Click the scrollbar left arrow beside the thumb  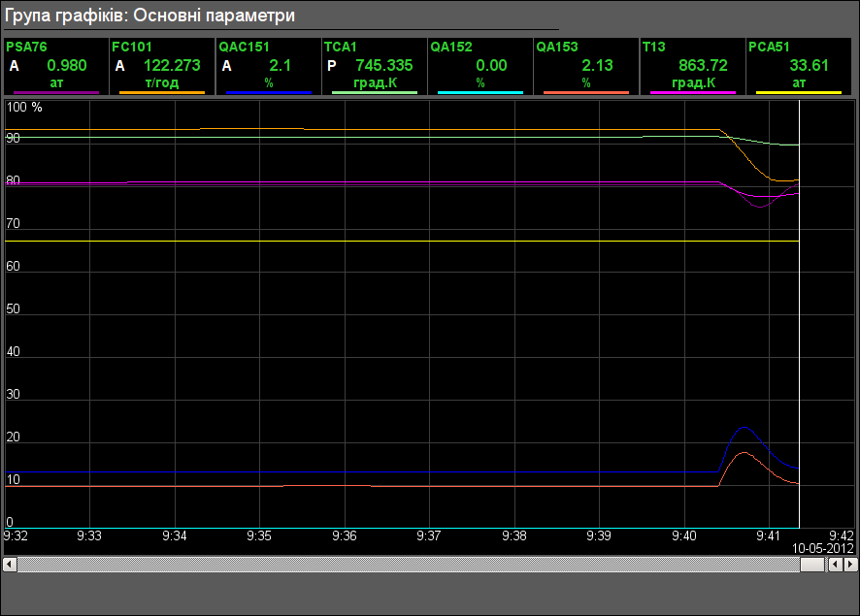coord(836,564)
